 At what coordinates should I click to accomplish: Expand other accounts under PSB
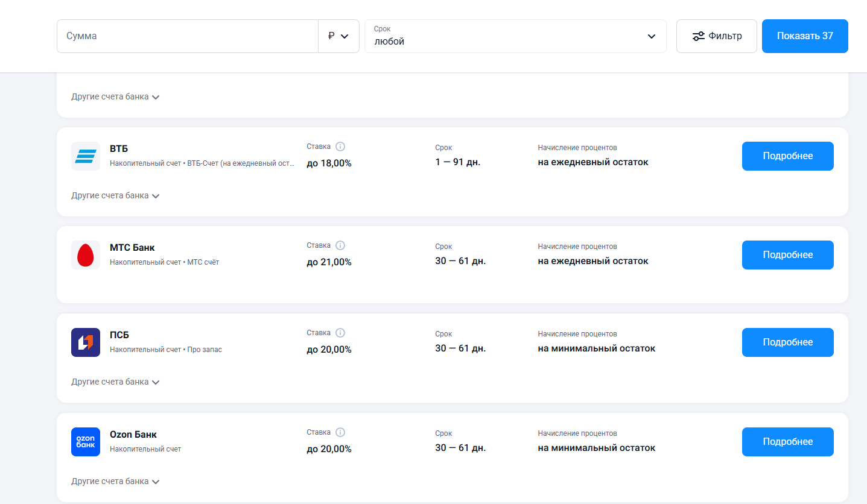click(x=115, y=382)
